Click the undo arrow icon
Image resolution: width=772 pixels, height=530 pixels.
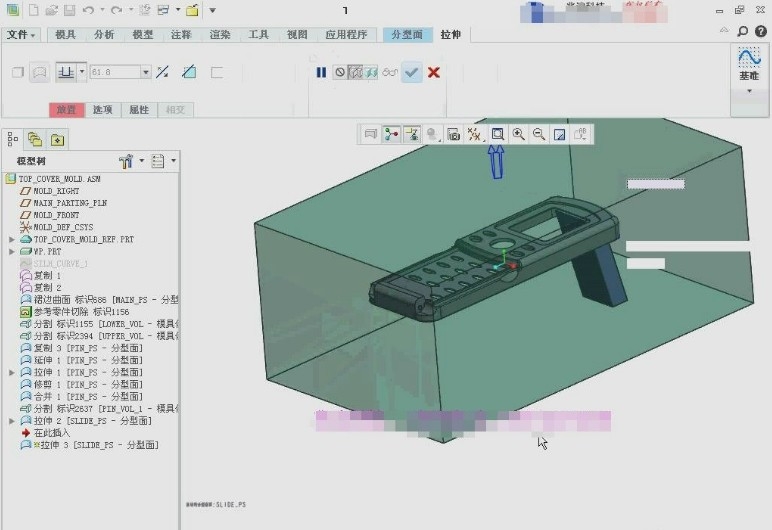pyautogui.click(x=88, y=10)
